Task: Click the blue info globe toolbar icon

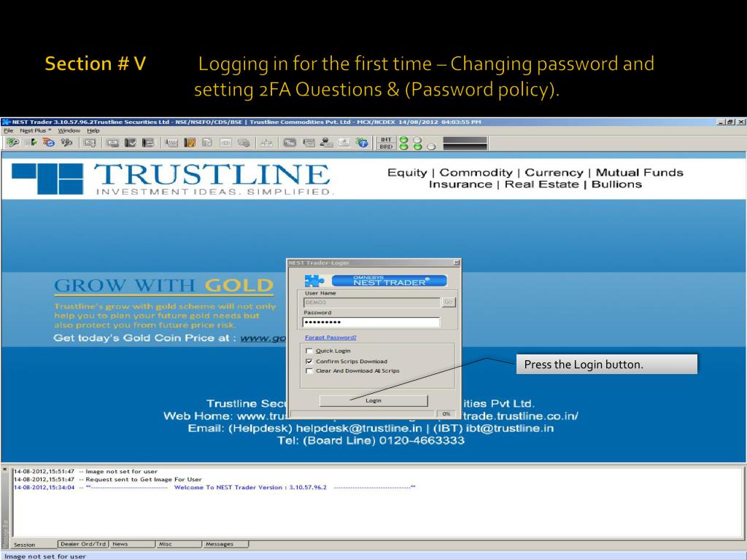Action: 362,142
